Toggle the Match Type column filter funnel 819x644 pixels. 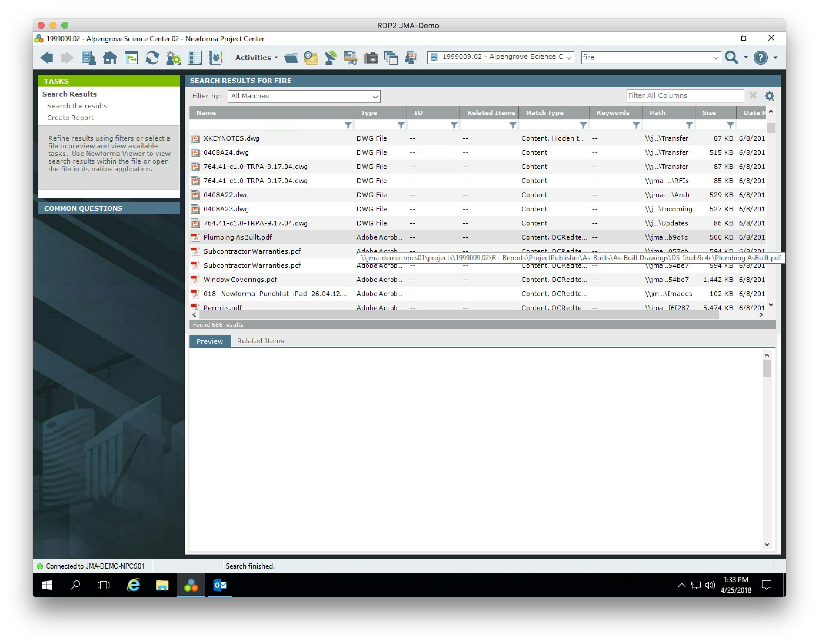coord(583,125)
